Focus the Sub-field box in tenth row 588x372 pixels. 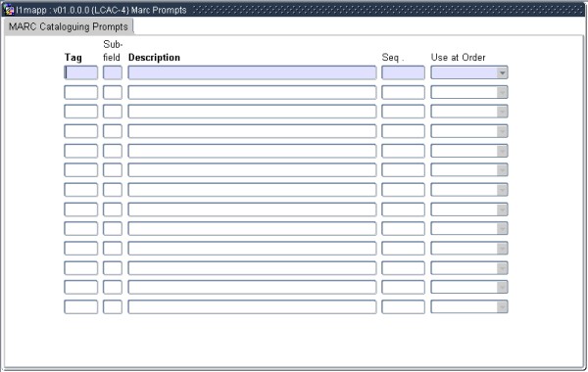(113, 249)
